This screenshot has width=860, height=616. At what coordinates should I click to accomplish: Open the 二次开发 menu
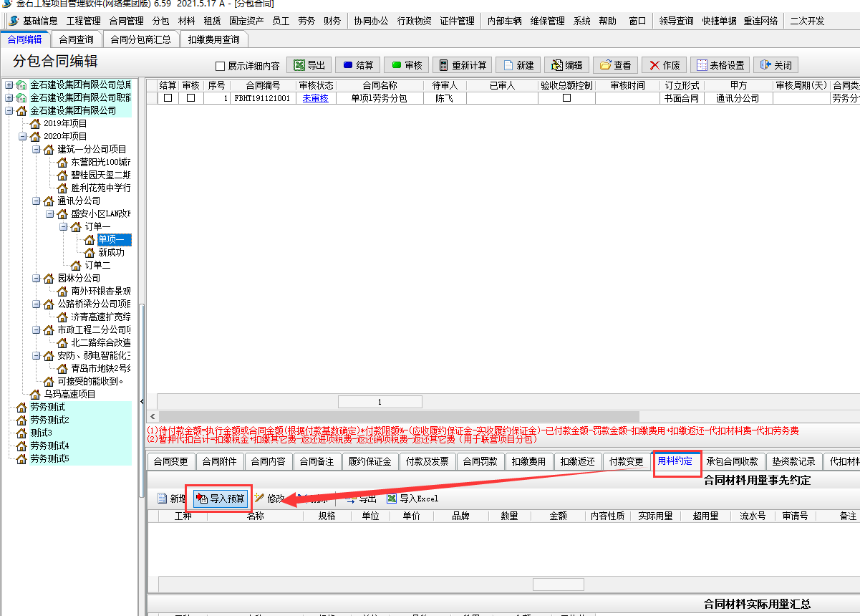(x=807, y=21)
